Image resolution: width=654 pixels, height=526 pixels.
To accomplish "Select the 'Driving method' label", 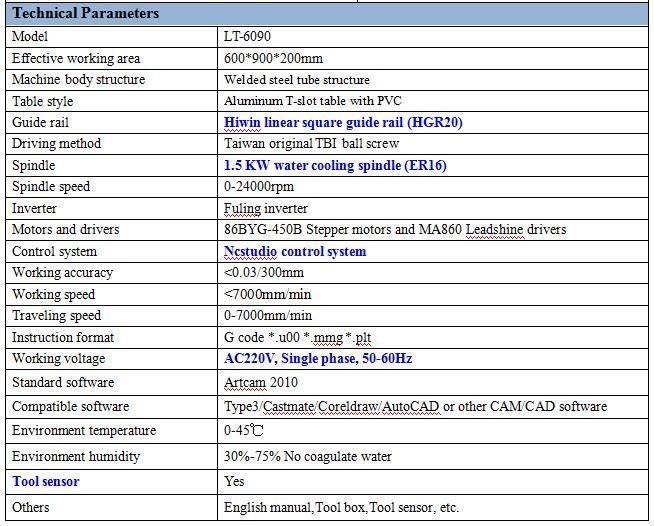I will 56,143.
